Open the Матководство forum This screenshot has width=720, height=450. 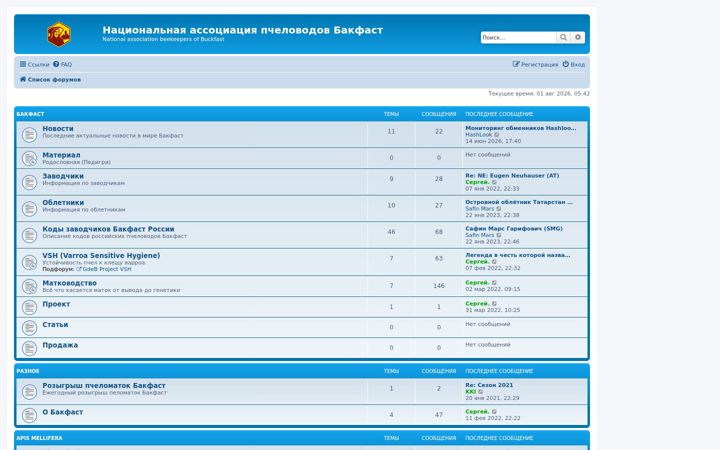click(x=69, y=283)
